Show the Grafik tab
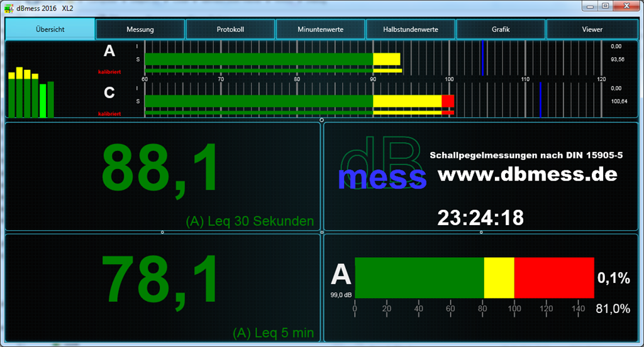The height and width of the screenshot is (347, 644). [501, 30]
